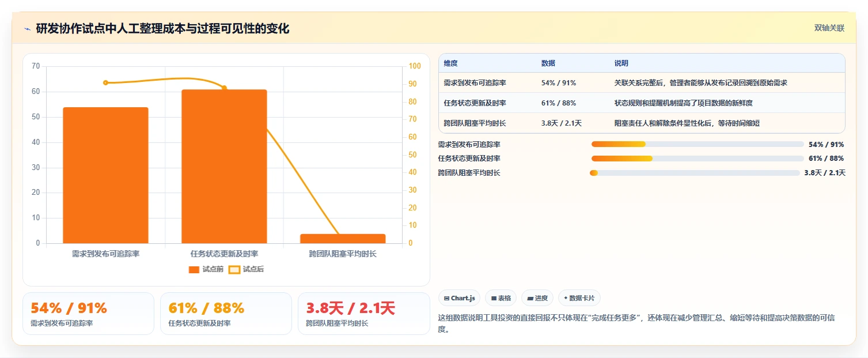This screenshot has width=868, height=358.
Task: Click the 任务状态更新及时率 bar in chart
Action: click(224, 167)
